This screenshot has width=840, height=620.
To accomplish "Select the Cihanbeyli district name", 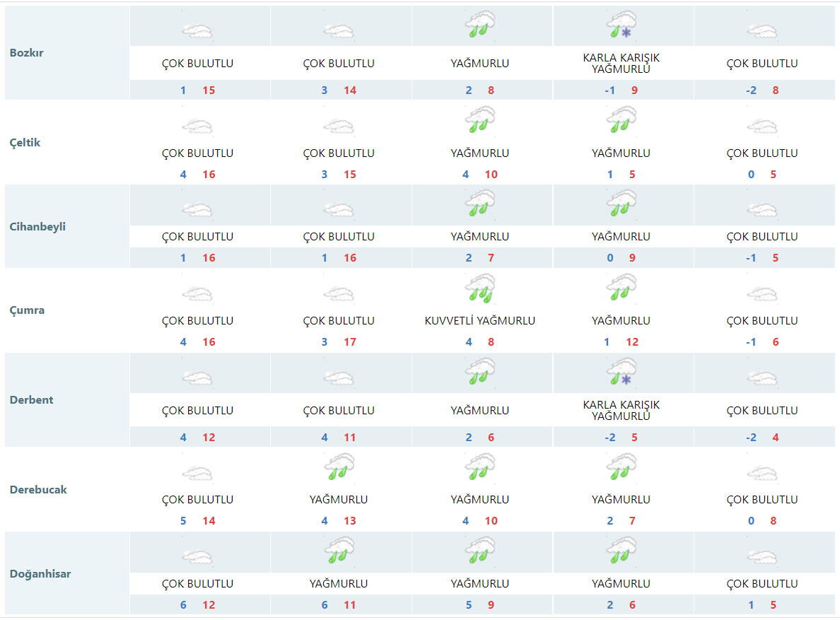I will pos(37,226).
